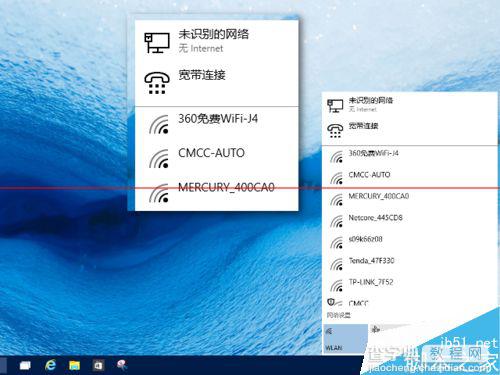This screenshot has width=500, height=375.
Task: Open the 网络设置 network settings link
Action: click(x=339, y=315)
